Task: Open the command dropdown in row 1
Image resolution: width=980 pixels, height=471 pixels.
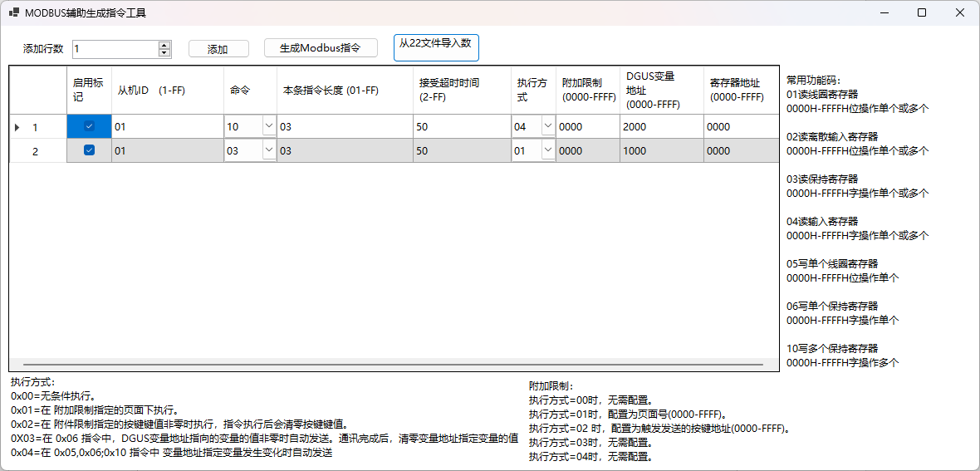Action: [x=268, y=126]
